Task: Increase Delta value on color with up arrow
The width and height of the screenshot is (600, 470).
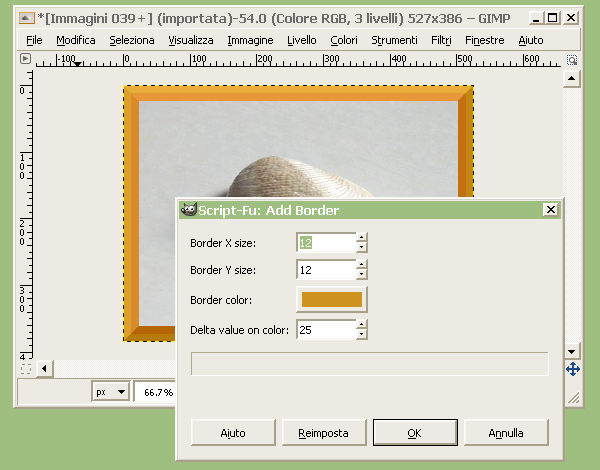Action: (x=362, y=325)
